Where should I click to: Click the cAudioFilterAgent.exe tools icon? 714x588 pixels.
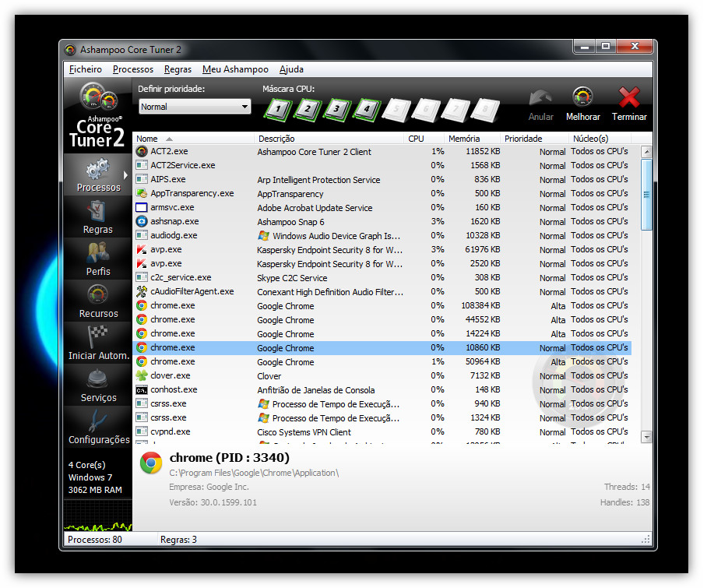click(142, 292)
